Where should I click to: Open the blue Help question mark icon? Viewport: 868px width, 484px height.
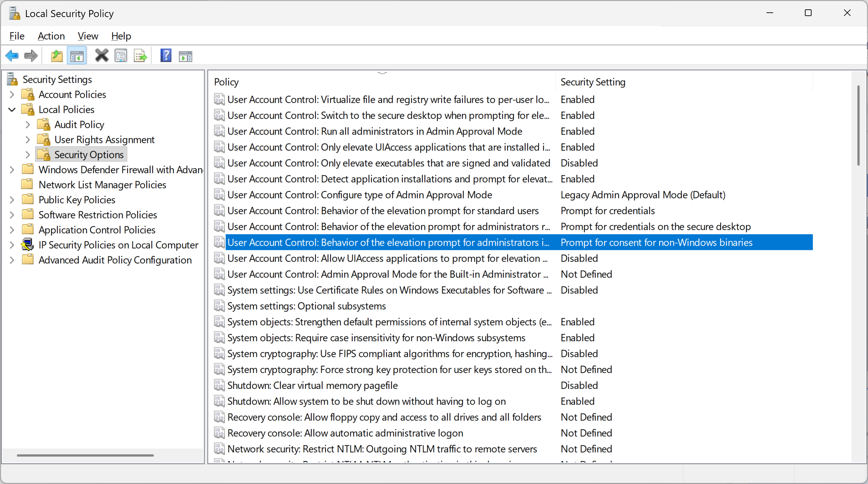point(166,55)
